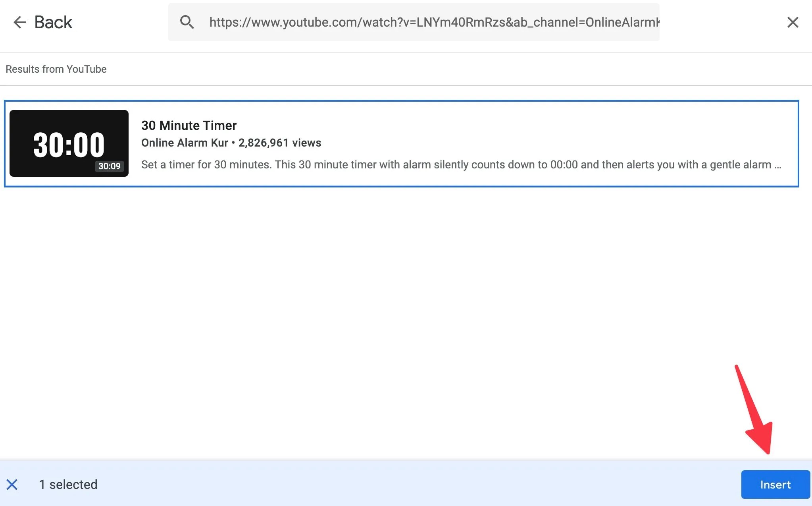Click the search magnifier icon
Viewport: 812px width, 506px height.
click(x=187, y=22)
